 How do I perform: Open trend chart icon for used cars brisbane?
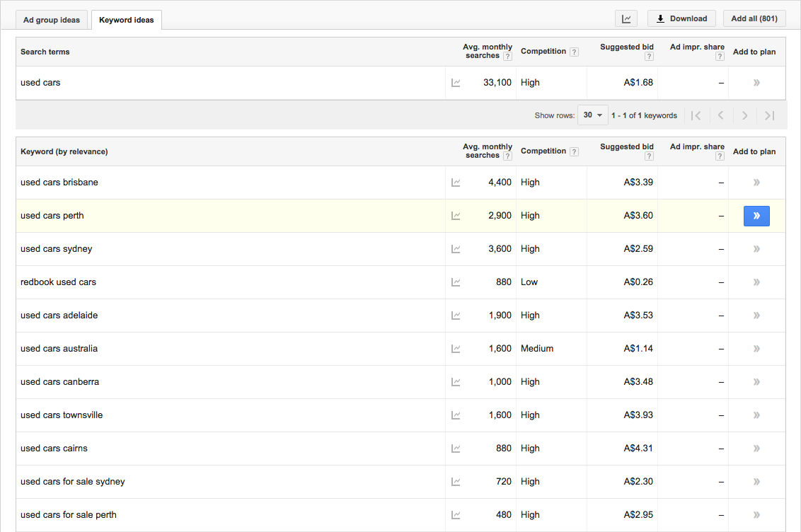coord(456,183)
